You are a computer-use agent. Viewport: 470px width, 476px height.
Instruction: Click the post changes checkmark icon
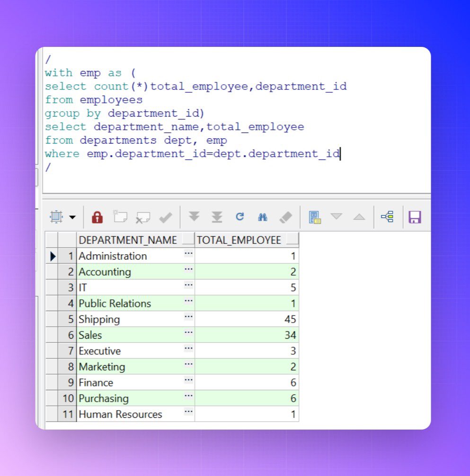pos(166,217)
